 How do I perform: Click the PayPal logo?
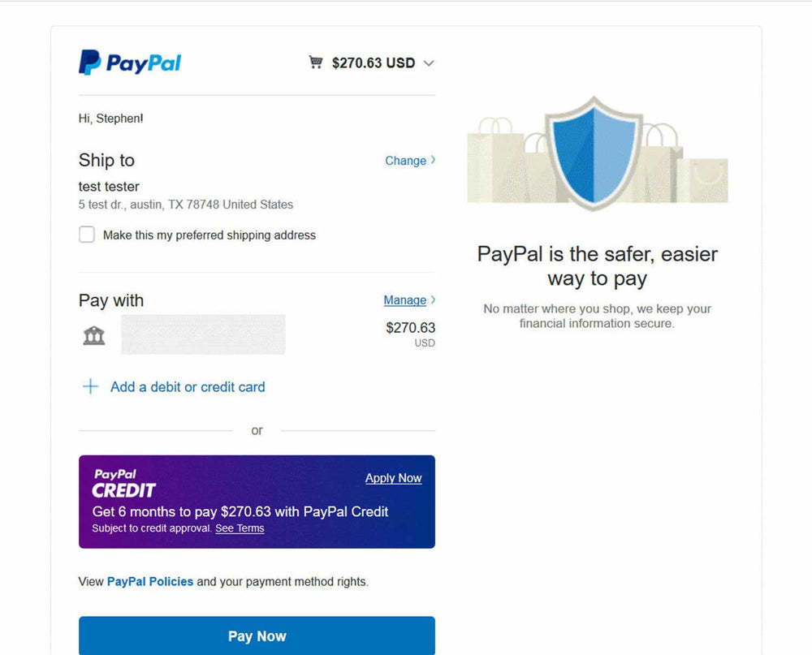coord(130,62)
